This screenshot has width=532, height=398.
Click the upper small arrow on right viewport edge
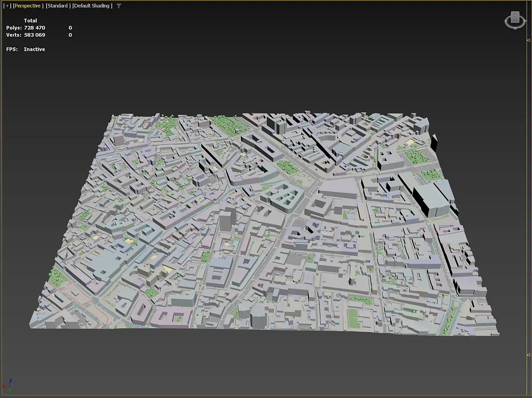click(x=528, y=40)
